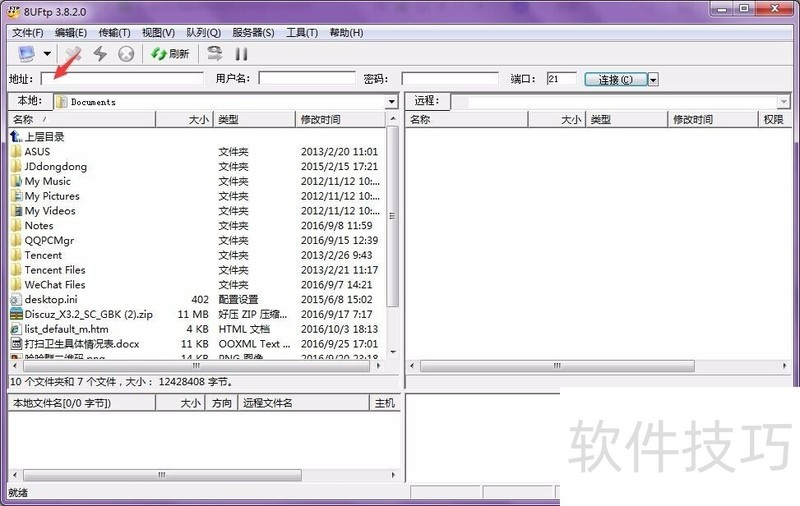Click the 2013/2/20 11:01 date cell
The width and height of the screenshot is (800, 506).
point(339,151)
